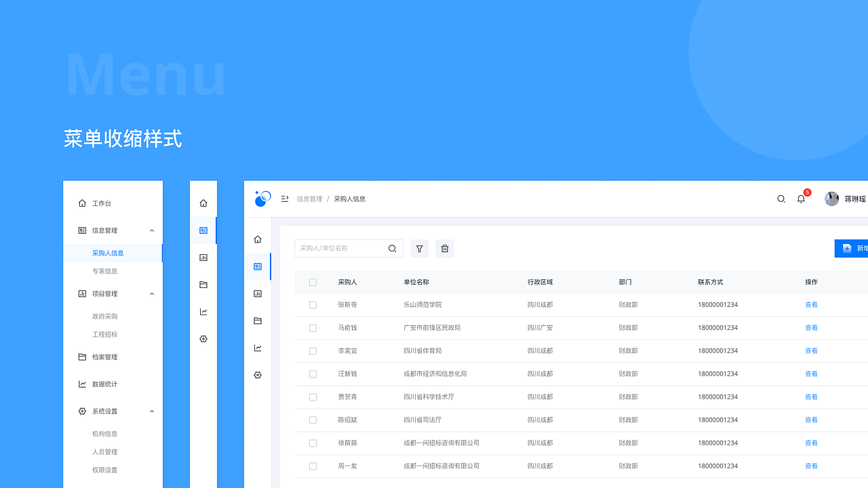Click username 蒋琳瑶 in header
Screen dimensions: 868x488
[855, 199]
